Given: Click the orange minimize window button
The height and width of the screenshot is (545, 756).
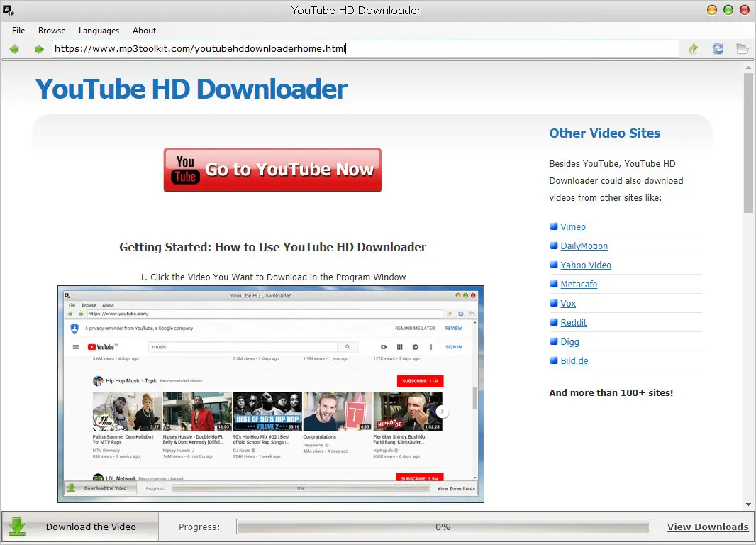Looking at the screenshot, I should click(x=711, y=10).
